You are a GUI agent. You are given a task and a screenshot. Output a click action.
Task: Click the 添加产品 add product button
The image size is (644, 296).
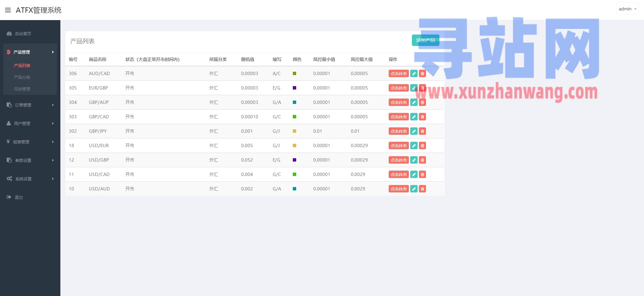coord(425,40)
